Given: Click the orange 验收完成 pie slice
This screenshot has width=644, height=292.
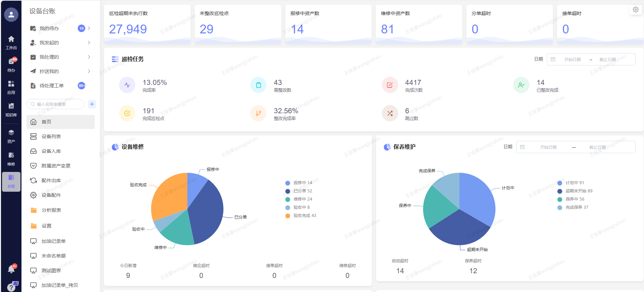Looking at the screenshot, I should click(169, 194).
